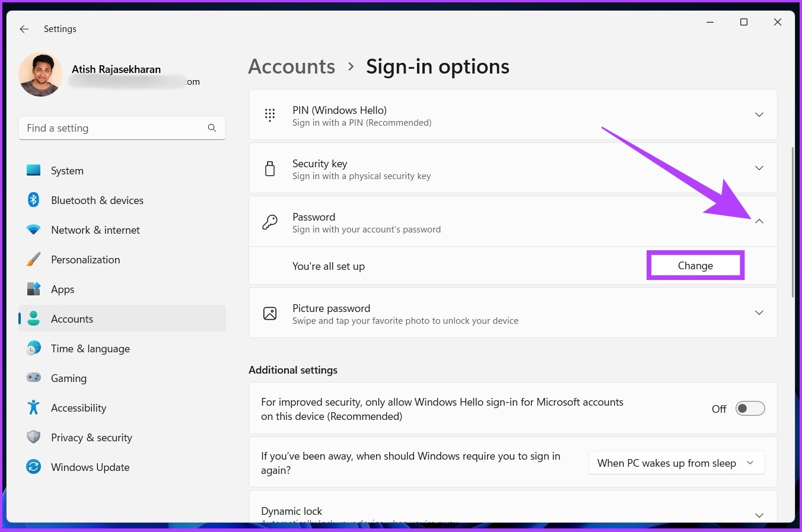Click the Accounts breadcrumb link
Image resolution: width=802 pixels, height=532 pixels.
click(291, 66)
